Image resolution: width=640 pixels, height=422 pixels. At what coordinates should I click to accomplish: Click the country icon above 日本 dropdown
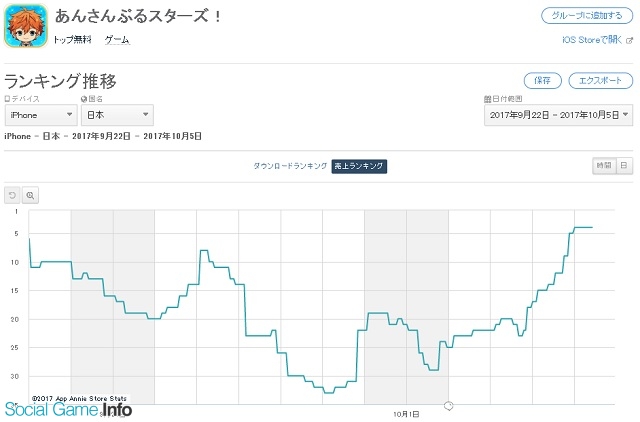tap(86, 100)
